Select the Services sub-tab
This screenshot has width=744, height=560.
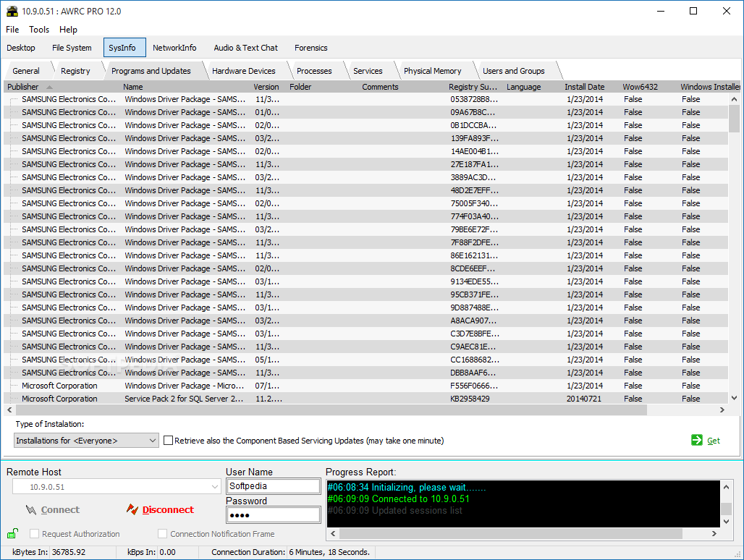click(x=368, y=71)
